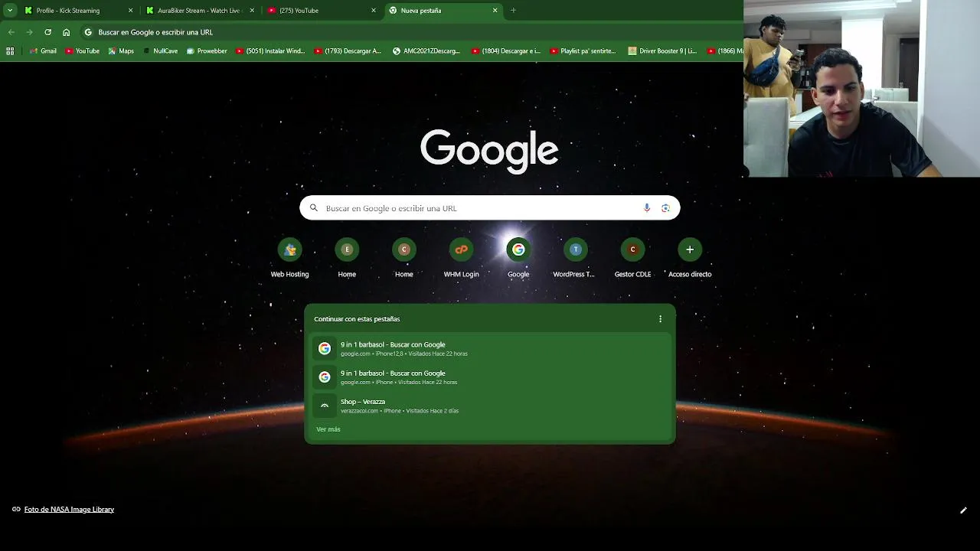The width and height of the screenshot is (980, 551).
Task: Open the Home shortcut with brown C icon
Action: pyautogui.click(x=403, y=258)
